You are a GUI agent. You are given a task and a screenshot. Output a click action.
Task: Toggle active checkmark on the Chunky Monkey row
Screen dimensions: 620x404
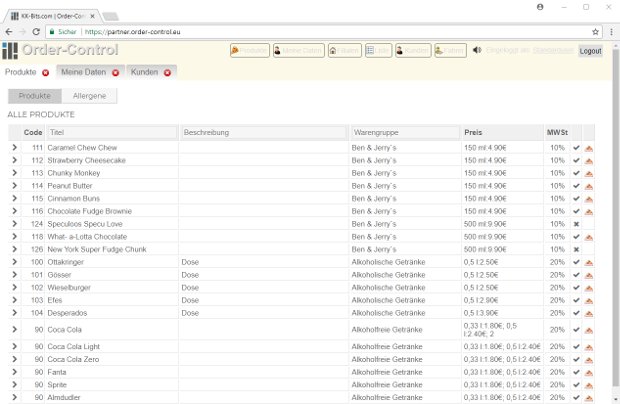[576, 173]
